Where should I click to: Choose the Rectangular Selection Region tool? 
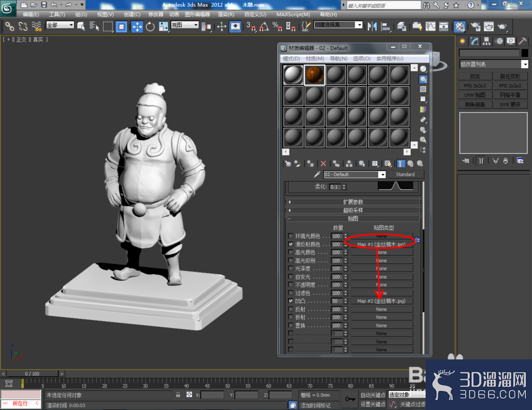pyautogui.click(x=108, y=27)
